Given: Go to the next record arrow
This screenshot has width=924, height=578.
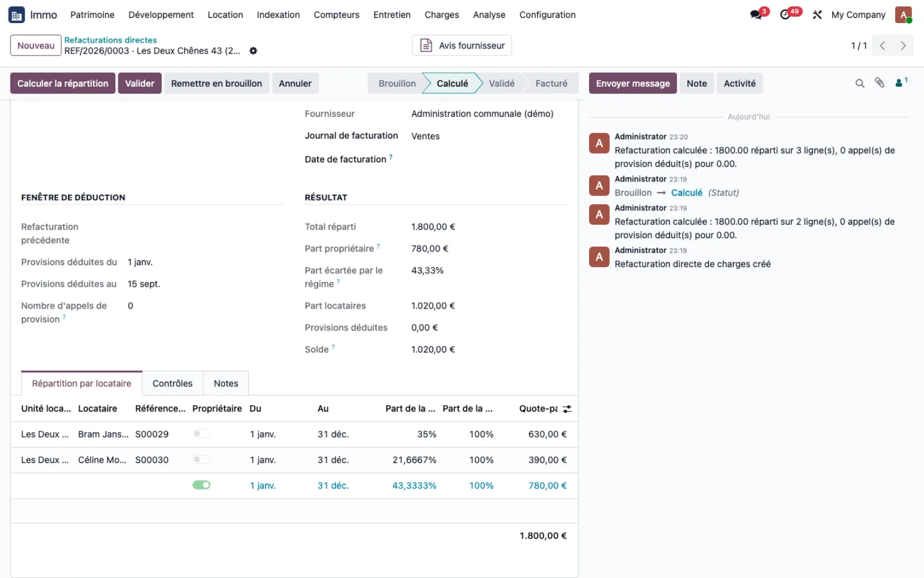Looking at the screenshot, I should (903, 46).
